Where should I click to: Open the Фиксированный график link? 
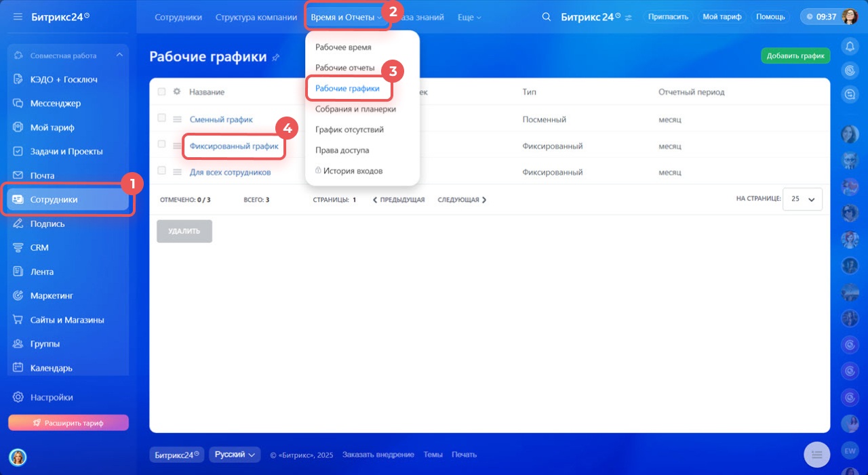pos(234,146)
